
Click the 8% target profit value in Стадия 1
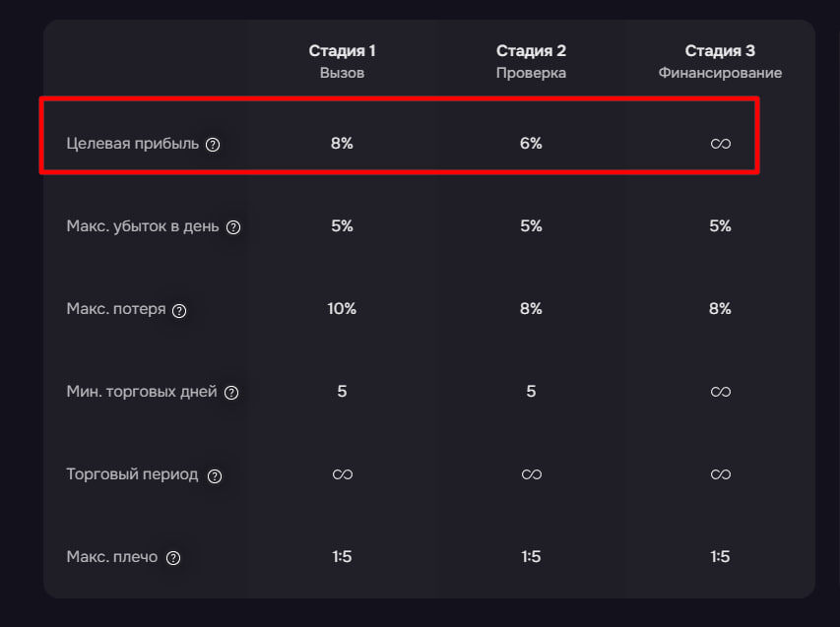[x=342, y=144]
